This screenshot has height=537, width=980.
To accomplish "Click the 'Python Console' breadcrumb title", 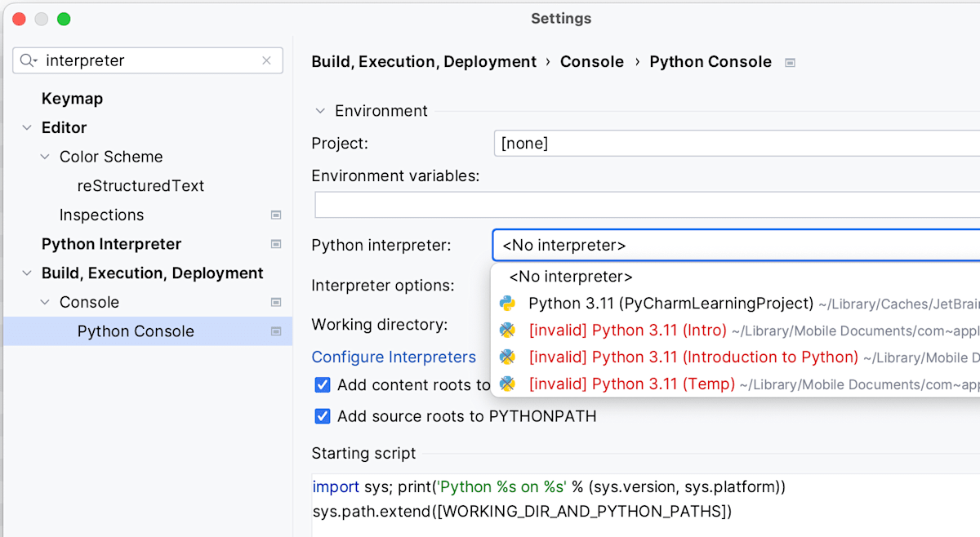I will 710,62.
